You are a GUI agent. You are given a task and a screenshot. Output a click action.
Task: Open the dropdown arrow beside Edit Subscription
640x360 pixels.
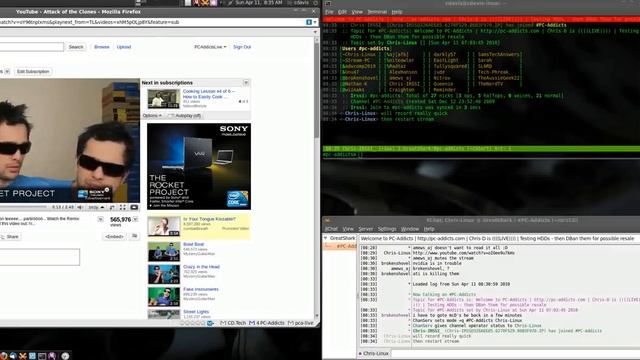click(7, 71)
